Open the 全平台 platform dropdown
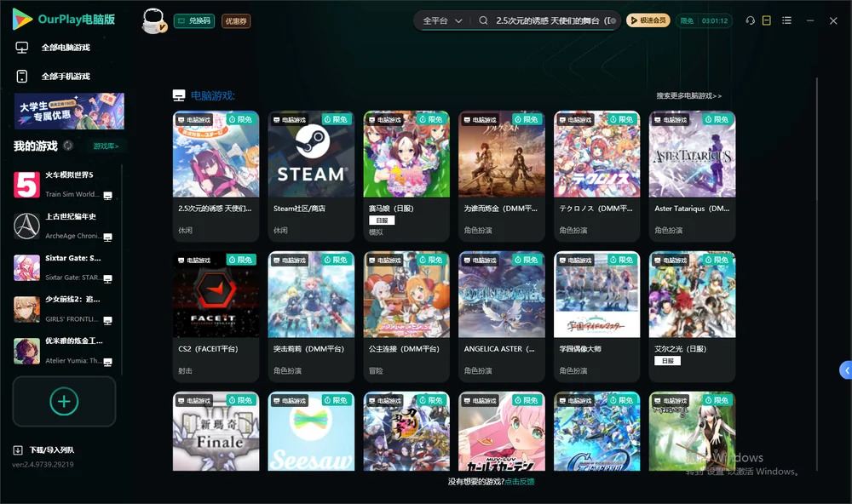Viewport: 852px width, 504px height. [442, 20]
